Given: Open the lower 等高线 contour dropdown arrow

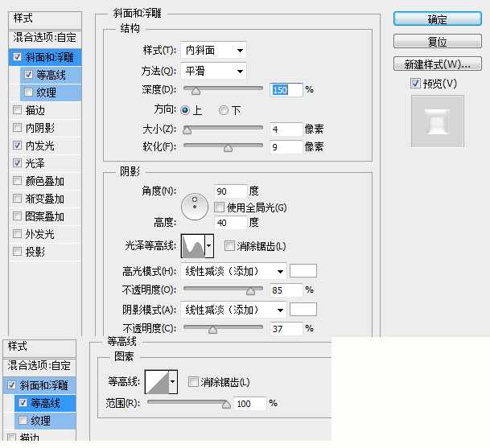Looking at the screenshot, I should coord(173,382).
